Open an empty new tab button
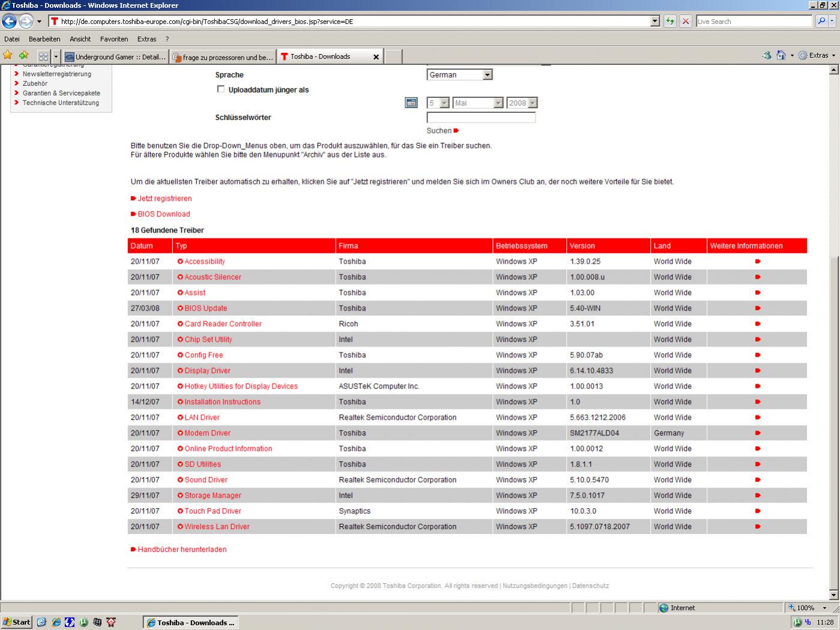 coord(393,57)
